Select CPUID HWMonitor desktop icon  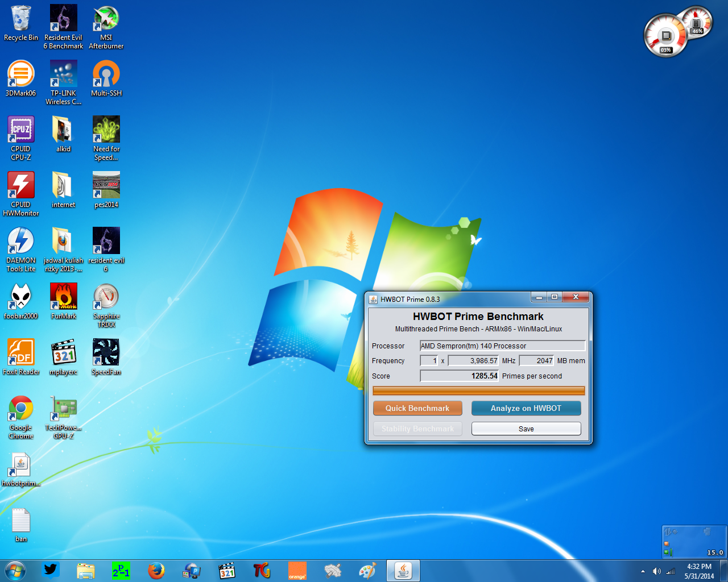click(x=21, y=194)
